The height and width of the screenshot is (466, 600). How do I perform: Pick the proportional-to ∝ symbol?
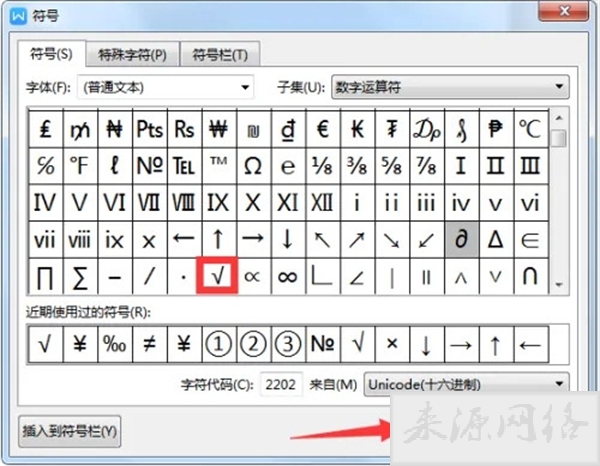253,276
